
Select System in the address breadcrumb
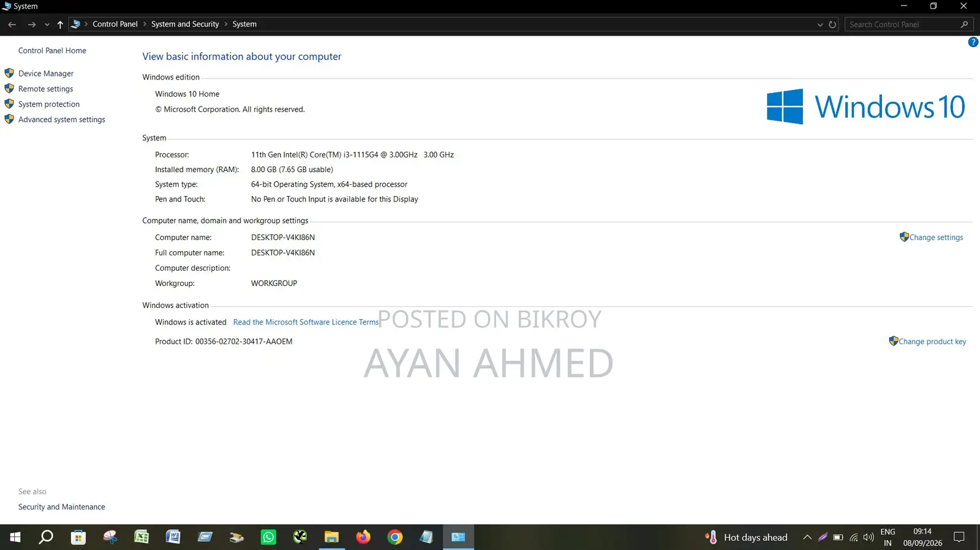click(x=244, y=24)
